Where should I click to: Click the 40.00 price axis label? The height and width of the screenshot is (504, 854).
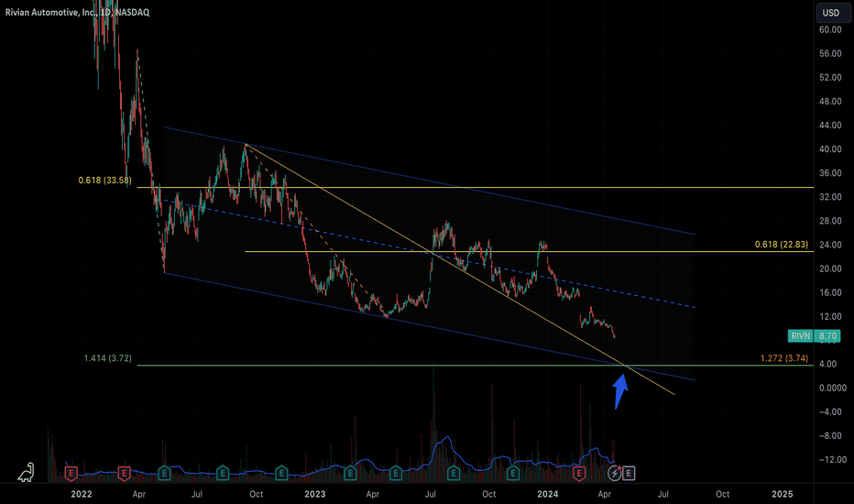pos(830,149)
